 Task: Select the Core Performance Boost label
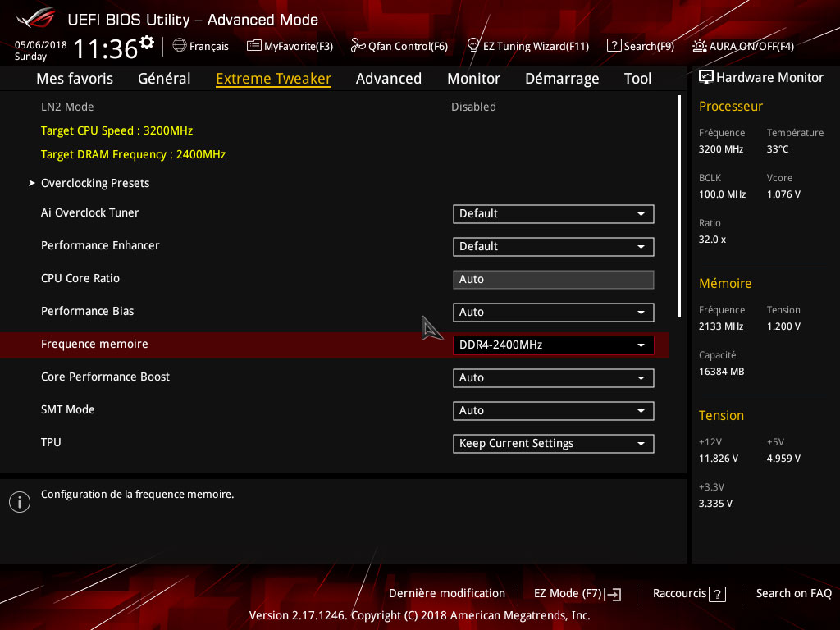click(x=105, y=377)
